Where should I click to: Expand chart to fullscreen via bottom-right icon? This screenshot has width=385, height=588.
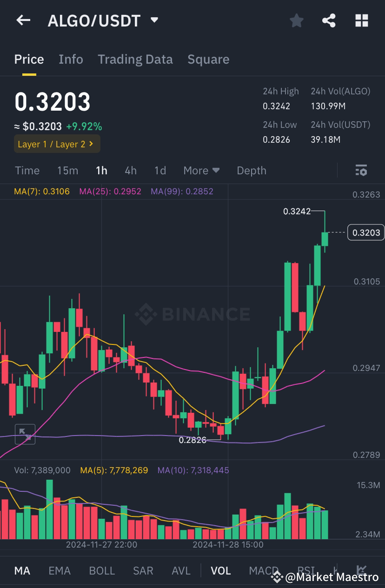click(361, 569)
